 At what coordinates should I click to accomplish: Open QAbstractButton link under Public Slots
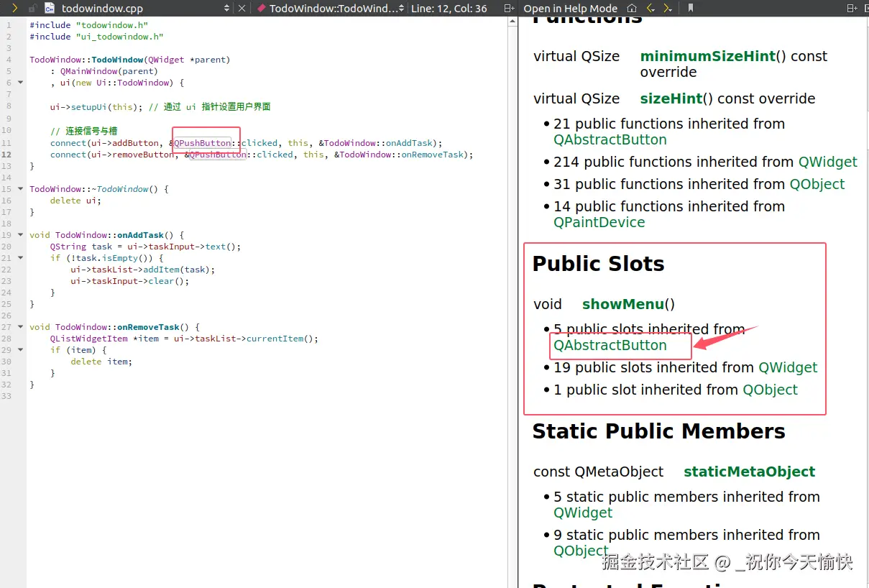coord(610,345)
